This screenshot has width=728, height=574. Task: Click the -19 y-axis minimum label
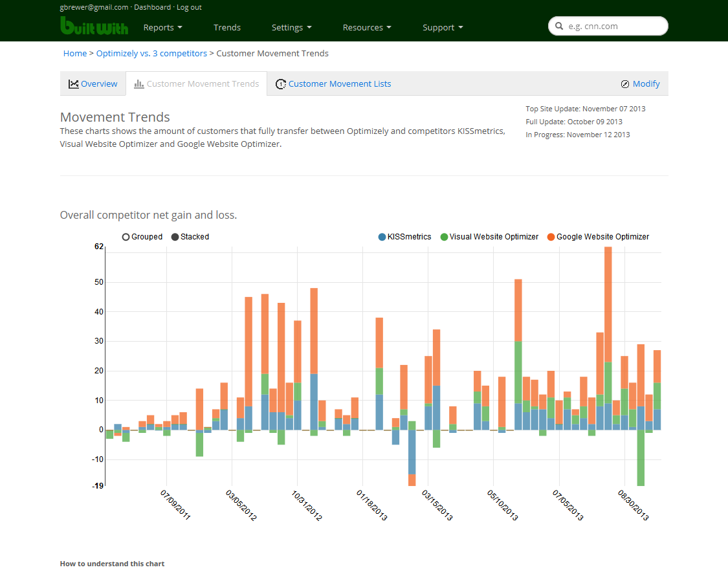click(98, 486)
